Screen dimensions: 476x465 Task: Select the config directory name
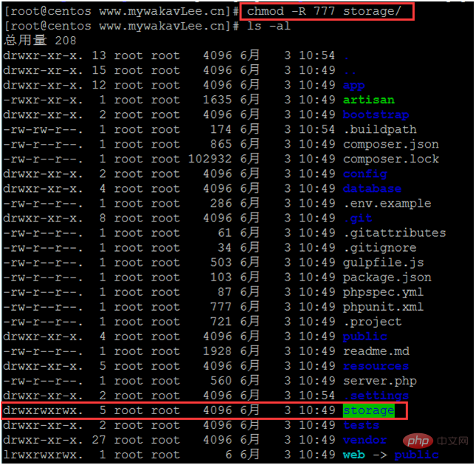(365, 173)
